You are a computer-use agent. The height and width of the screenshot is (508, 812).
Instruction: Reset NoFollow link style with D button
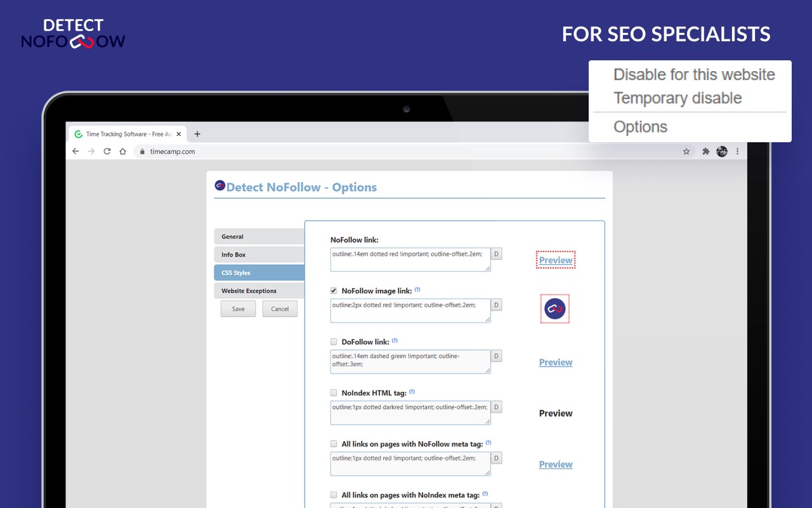pos(497,254)
